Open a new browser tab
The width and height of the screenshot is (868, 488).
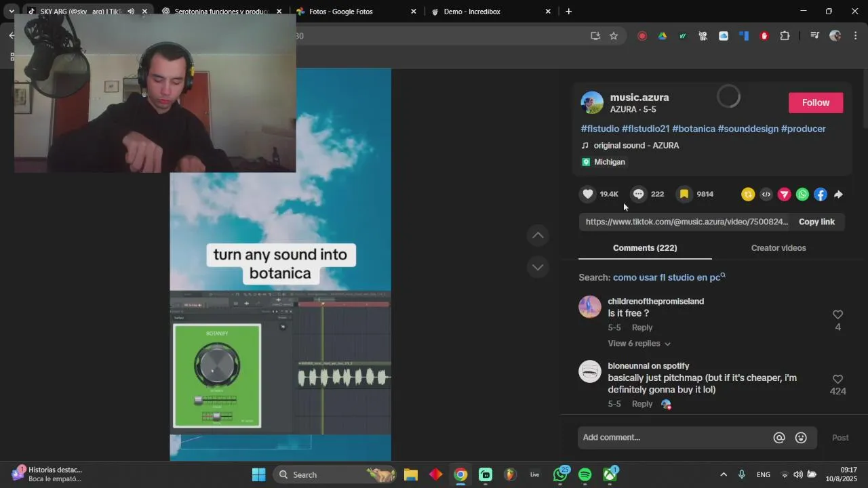[568, 12]
